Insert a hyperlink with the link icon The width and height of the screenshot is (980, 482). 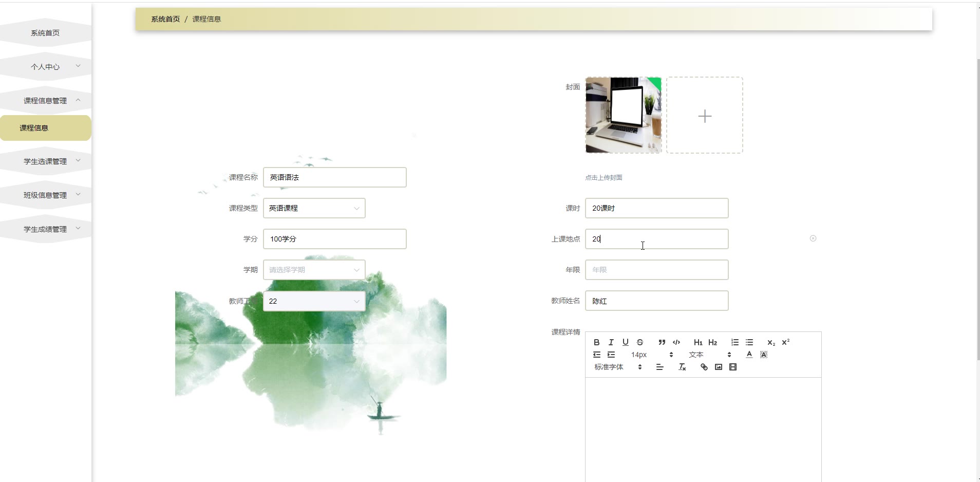[704, 367]
